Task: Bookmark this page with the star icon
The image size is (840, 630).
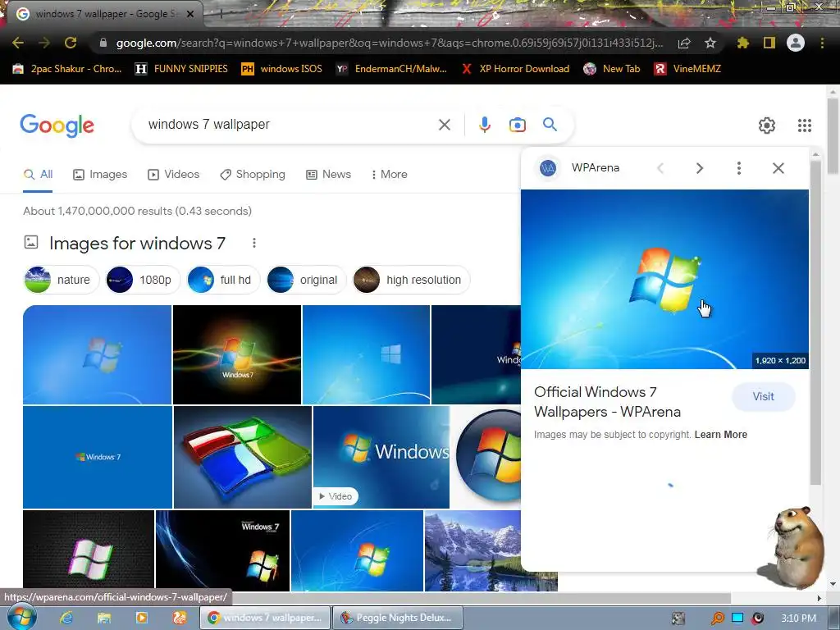Action: (710, 43)
